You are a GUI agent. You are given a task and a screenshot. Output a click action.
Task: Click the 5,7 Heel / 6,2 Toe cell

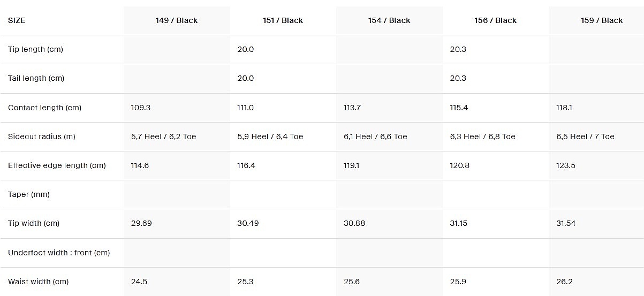point(163,136)
